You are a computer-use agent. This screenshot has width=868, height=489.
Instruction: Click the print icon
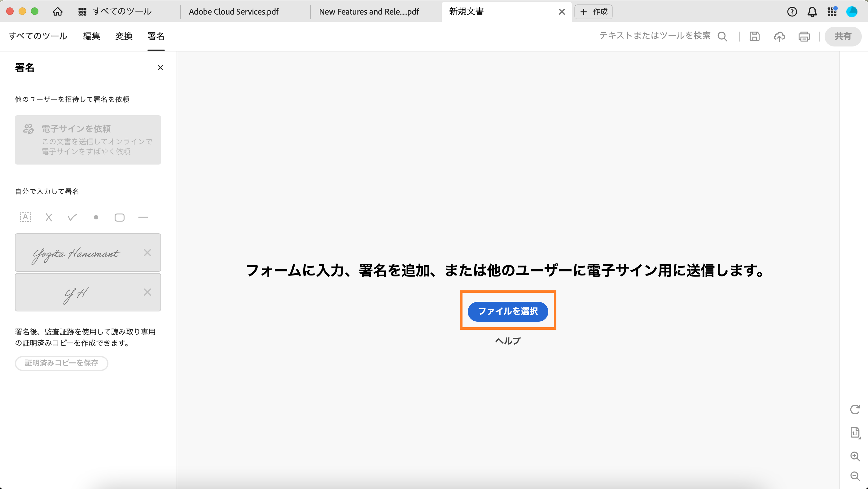[804, 36]
